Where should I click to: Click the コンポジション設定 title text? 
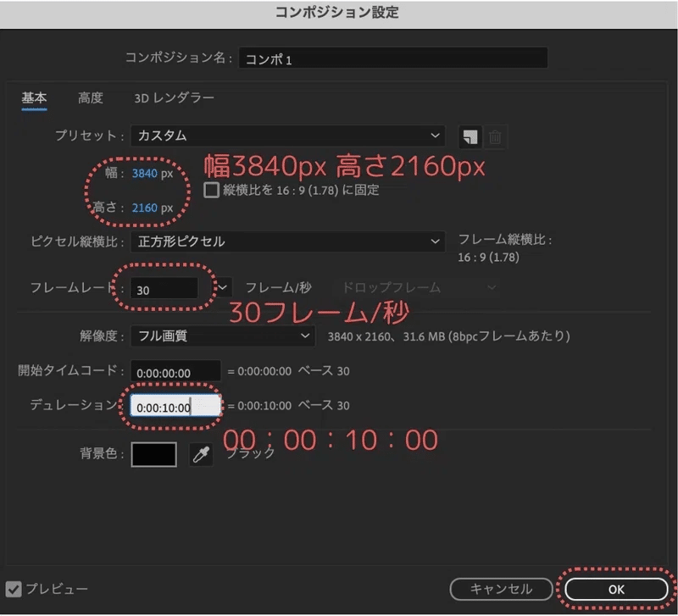pos(336,12)
